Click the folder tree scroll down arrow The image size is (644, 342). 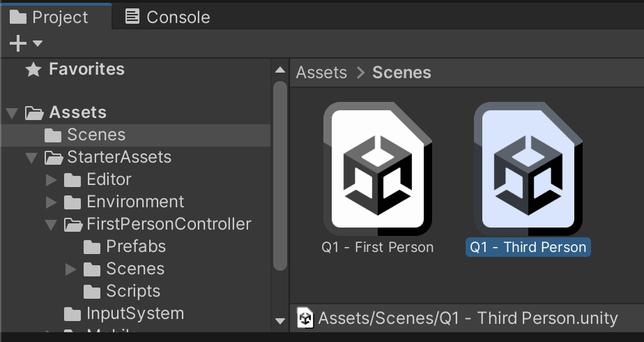coord(280,321)
